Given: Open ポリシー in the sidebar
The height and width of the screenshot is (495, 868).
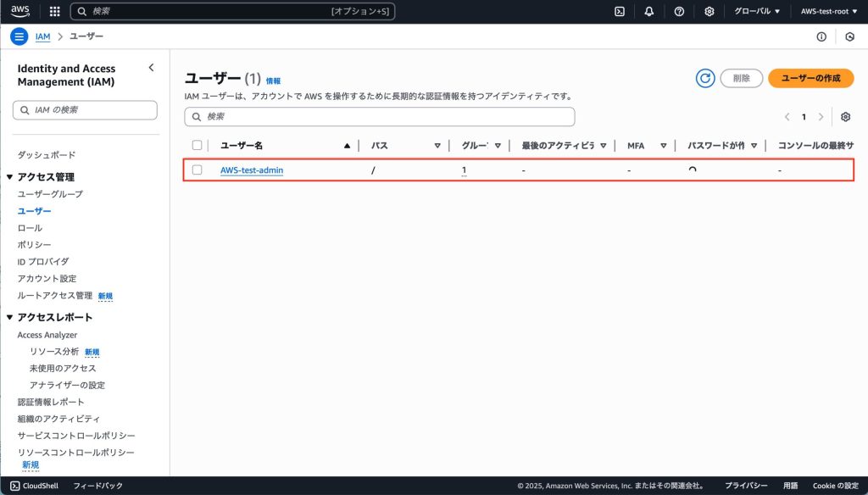Looking at the screenshot, I should (34, 244).
